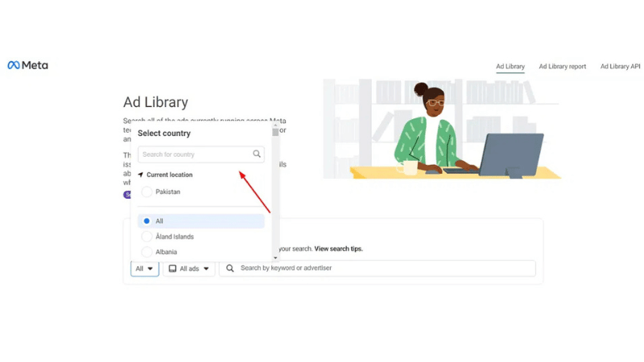This screenshot has width=644, height=362.
Task: Open the Ad Library tab
Action: 510,67
